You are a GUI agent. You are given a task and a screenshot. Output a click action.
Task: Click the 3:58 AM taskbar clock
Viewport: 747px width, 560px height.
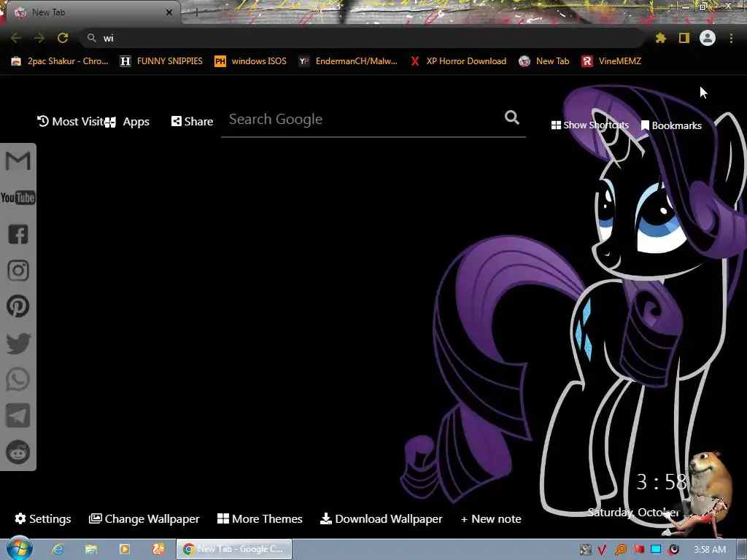coord(709,550)
